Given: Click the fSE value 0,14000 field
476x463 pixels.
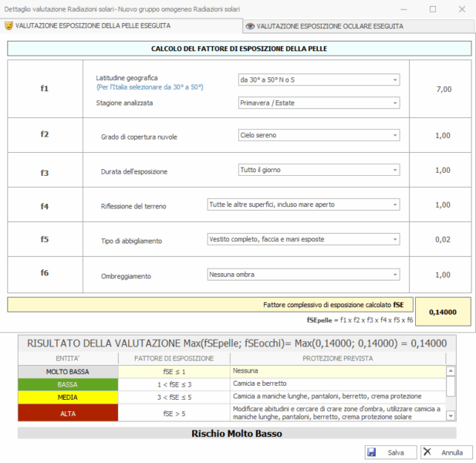Looking at the screenshot, I should point(443,312).
